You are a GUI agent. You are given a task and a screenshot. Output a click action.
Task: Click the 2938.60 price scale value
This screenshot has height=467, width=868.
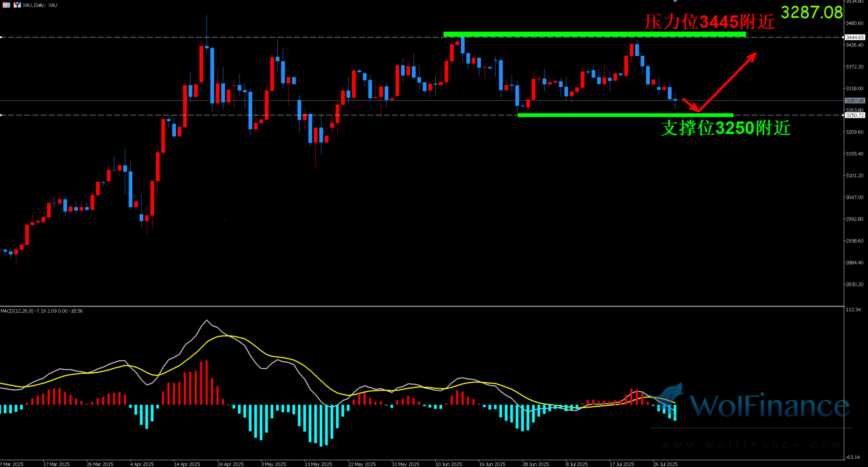click(855, 241)
